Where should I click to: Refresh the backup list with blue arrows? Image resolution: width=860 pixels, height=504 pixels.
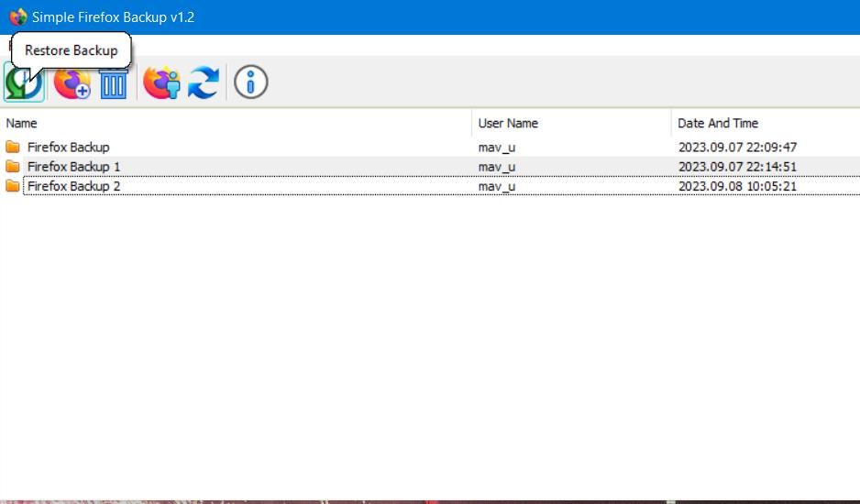(x=203, y=83)
